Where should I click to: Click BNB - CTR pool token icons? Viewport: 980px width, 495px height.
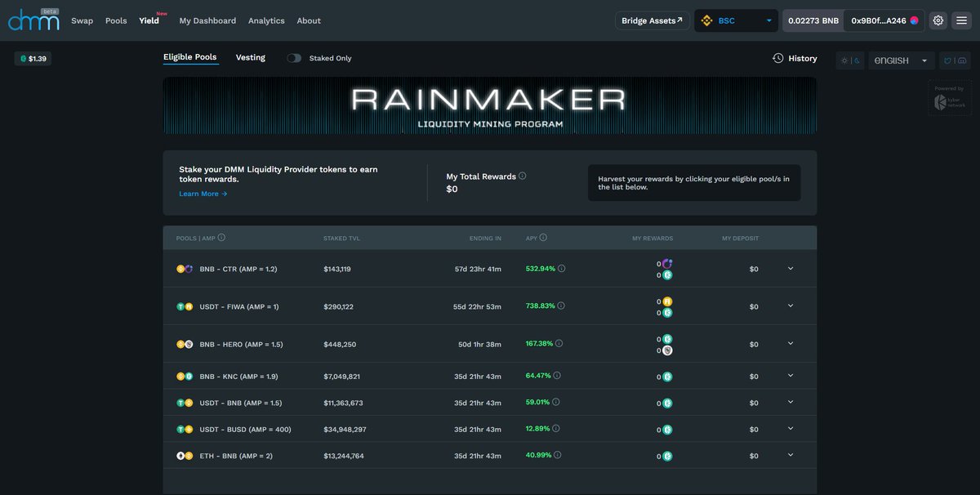coord(185,269)
